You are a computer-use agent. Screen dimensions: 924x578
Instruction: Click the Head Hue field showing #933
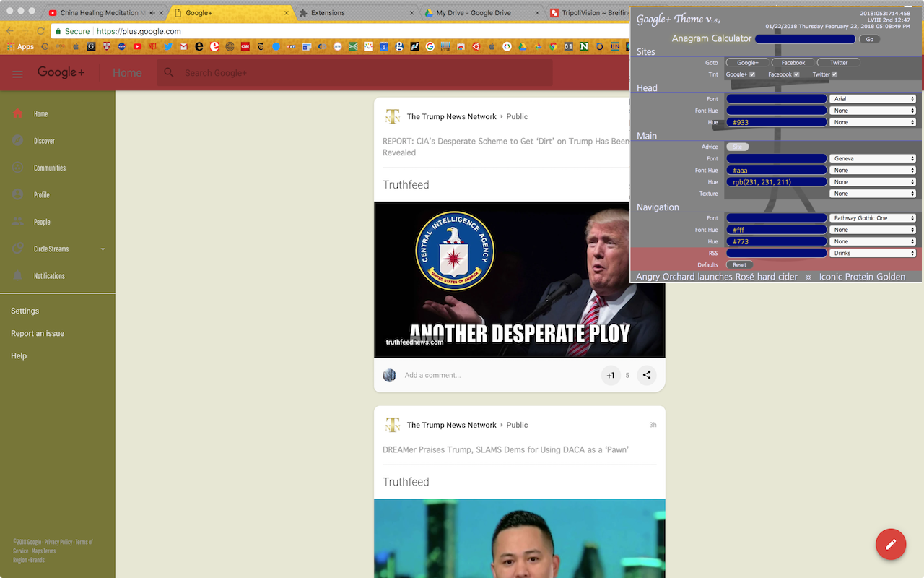coord(777,123)
